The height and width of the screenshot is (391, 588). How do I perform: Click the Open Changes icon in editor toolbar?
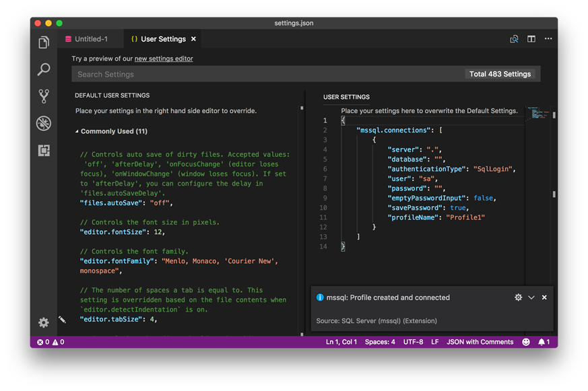pos(514,39)
